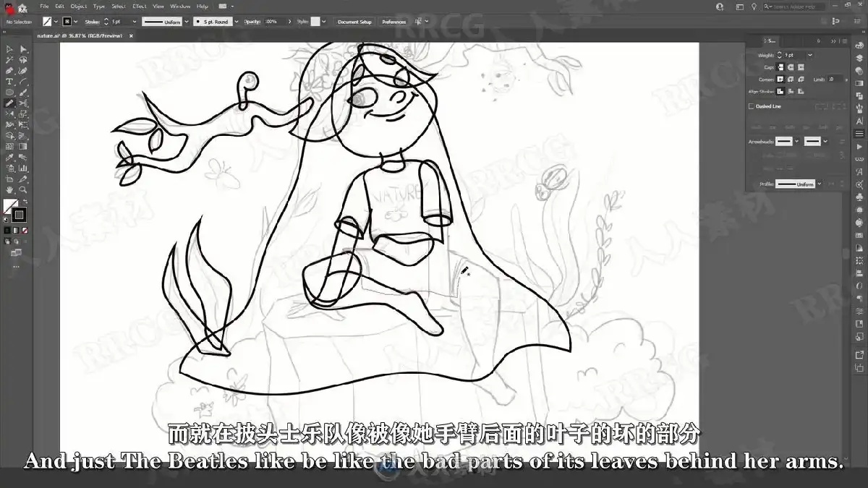Swap fill and stroke colors
This screenshot has width=868, height=488.
click(25, 201)
